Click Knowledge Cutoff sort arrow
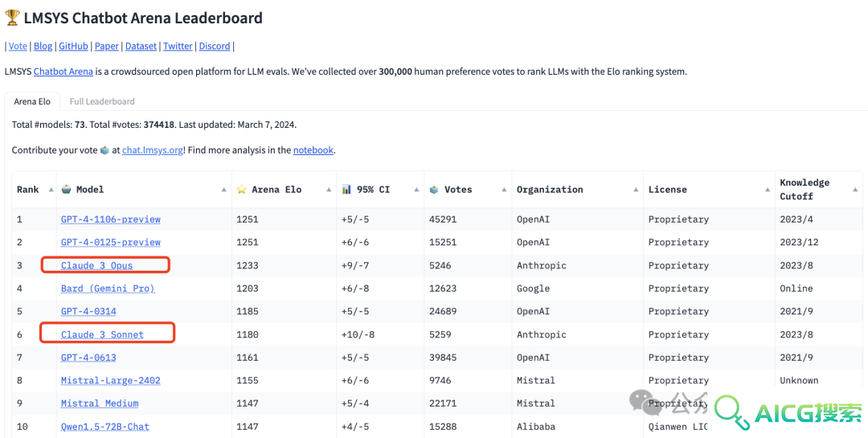 [x=854, y=190]
